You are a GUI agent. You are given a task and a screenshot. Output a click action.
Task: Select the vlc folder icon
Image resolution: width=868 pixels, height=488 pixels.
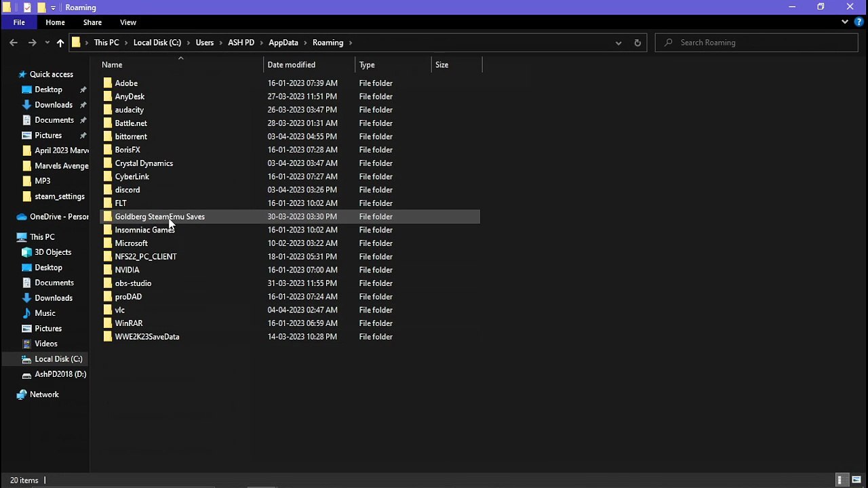pyautogui.click(x=108, y=310)
